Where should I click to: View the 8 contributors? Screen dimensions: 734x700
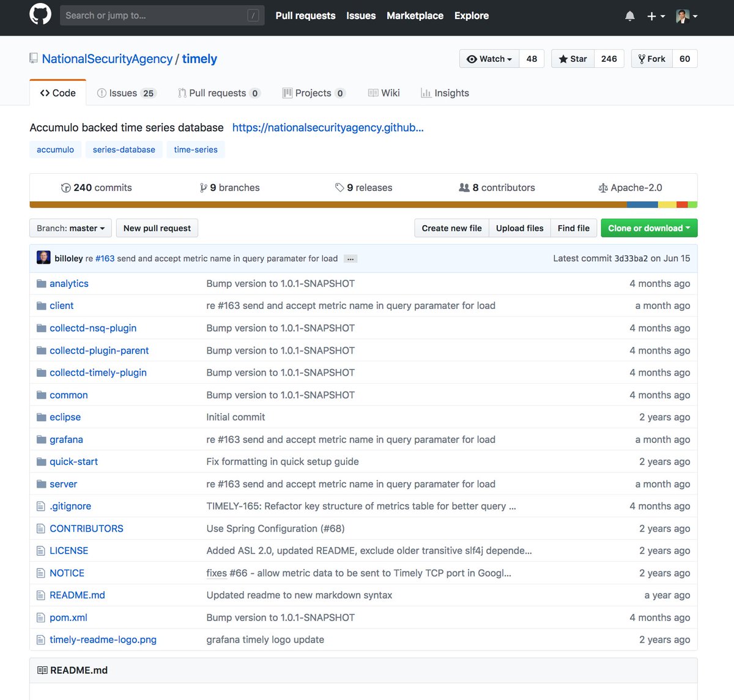[x=497, y=188]
